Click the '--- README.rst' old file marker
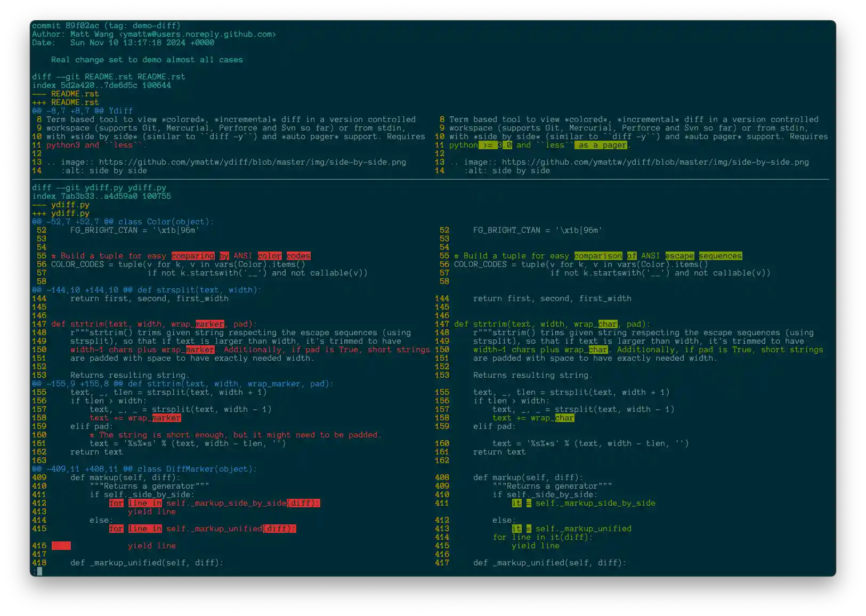This screenshot has height=616, width=866. tap(66, 94)
